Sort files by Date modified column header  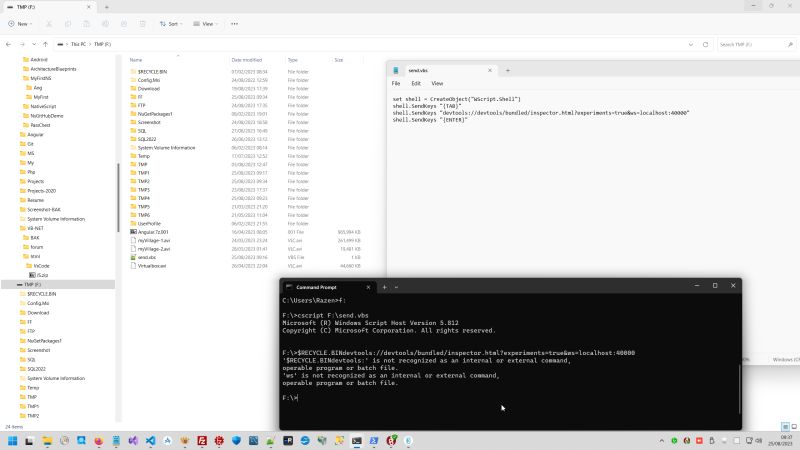[247, 60]
